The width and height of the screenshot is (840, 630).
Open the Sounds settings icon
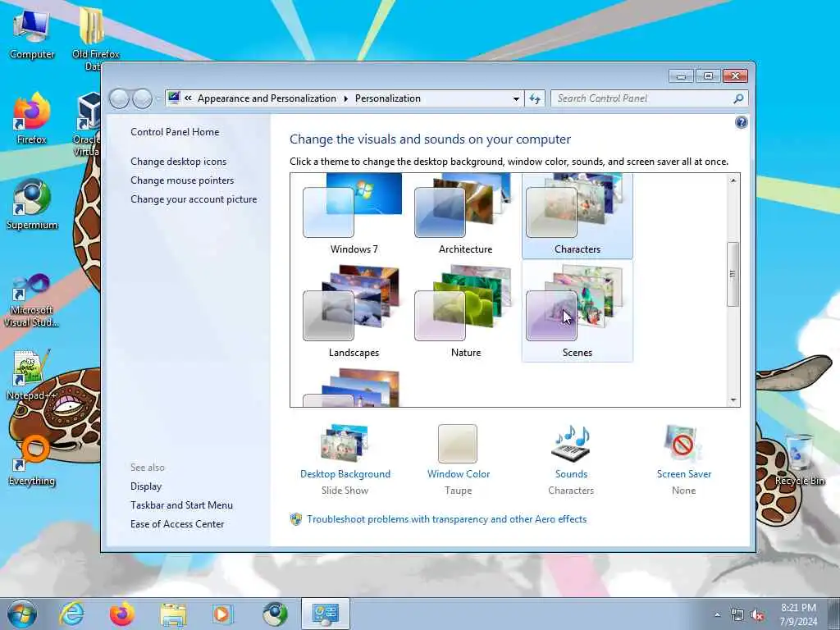571,444
